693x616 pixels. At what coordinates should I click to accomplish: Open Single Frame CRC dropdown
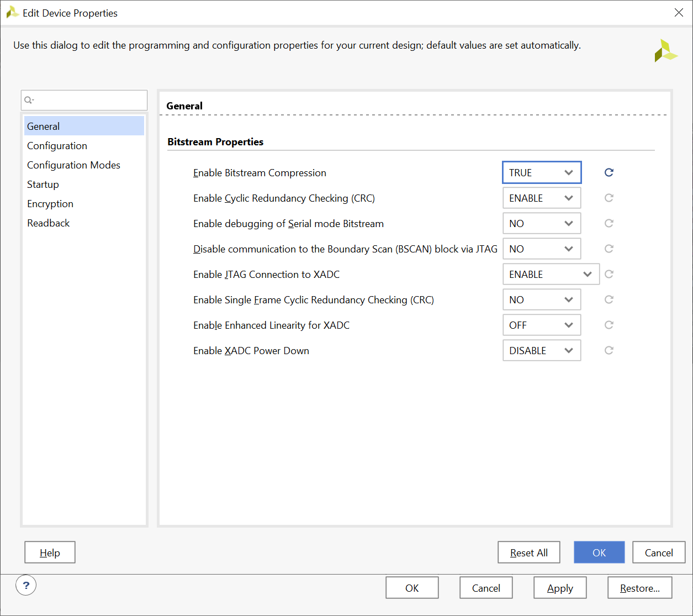tap(542, 299)
